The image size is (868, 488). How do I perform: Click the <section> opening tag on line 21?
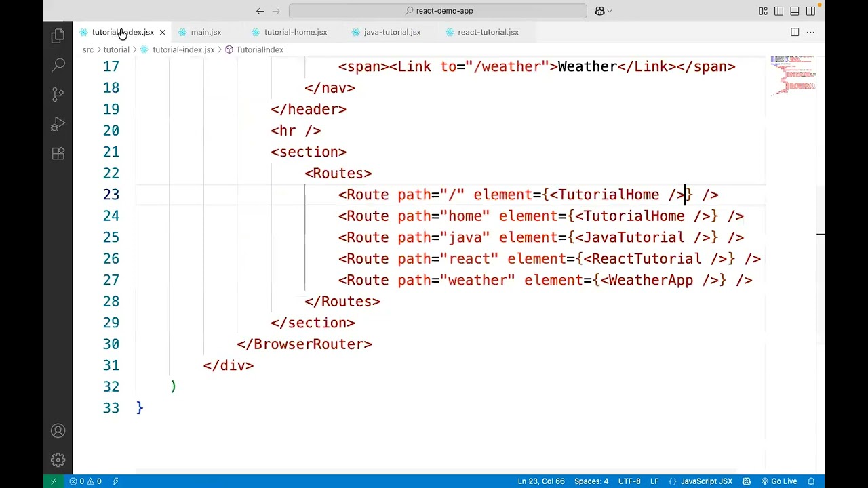[309, 152]
